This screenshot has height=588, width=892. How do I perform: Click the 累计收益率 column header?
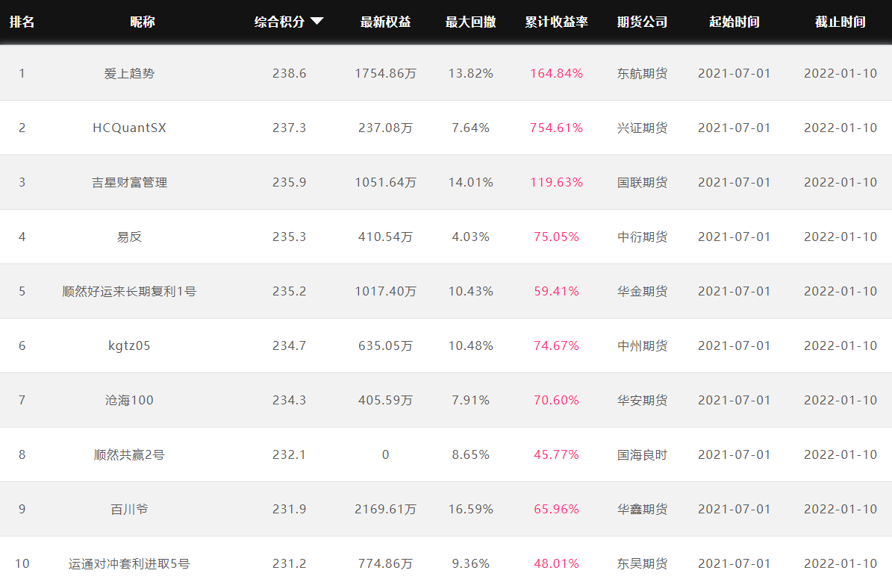[556, 22]
